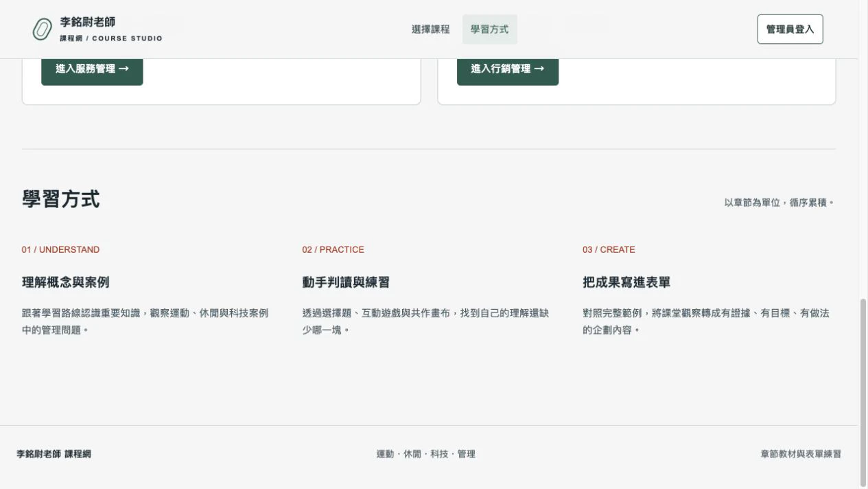Open 進入服務管理 button
The image size is (868, 489).
tap(92, 69)
